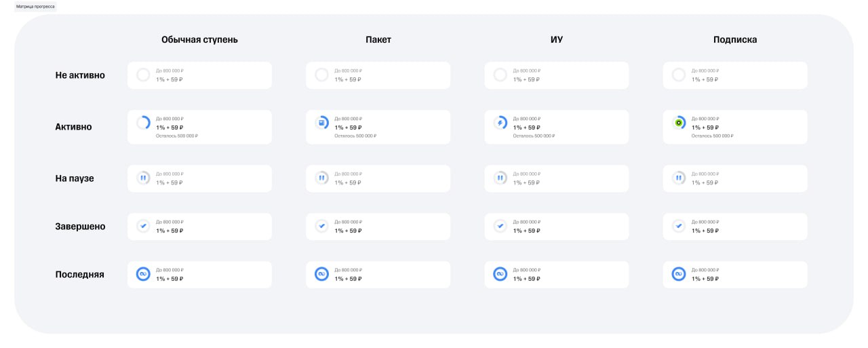
Task: Click the pause icon in Подписка На паузе card
Action: pos(679,178)
